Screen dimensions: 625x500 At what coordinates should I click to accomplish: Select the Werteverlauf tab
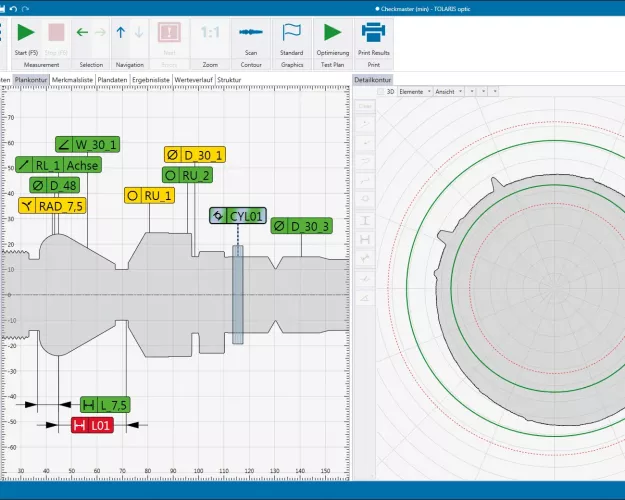coord(193,79)
